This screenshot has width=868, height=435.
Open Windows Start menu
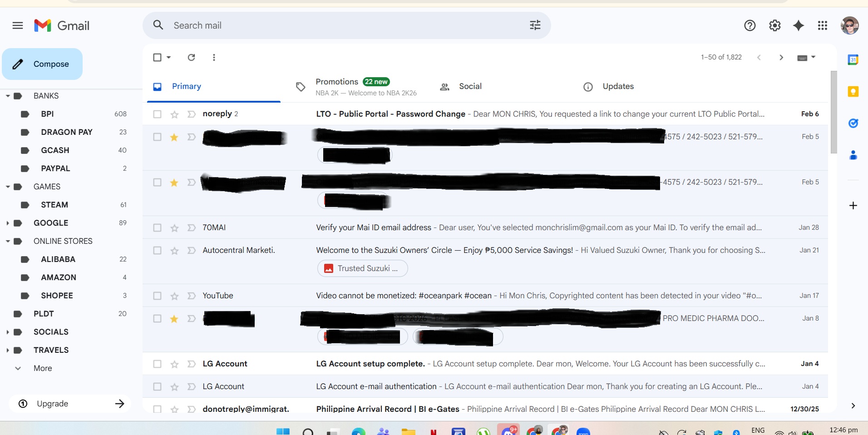[x=283, y=431]
